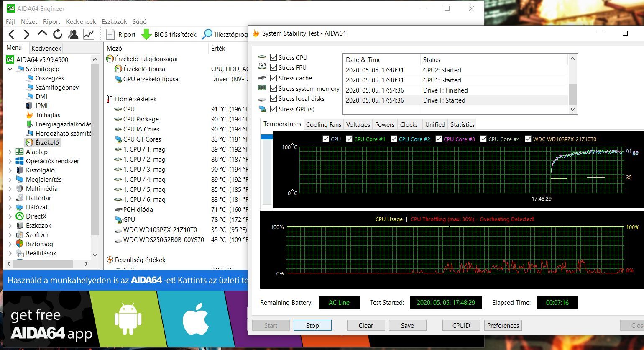The image size is (644, 350).
Task: Click the event log vertical scrollbar thumb
Action: point(572,94)
